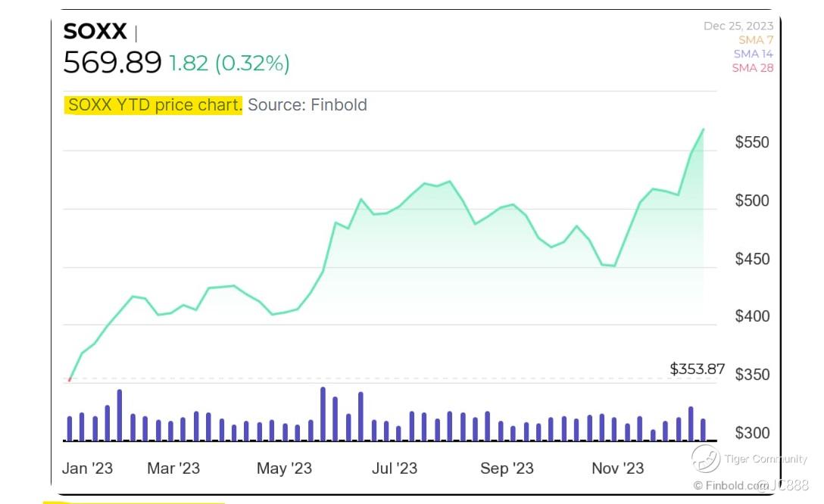
Task: Select the Jan '23 axis label
Action: (x=87, y=468)
